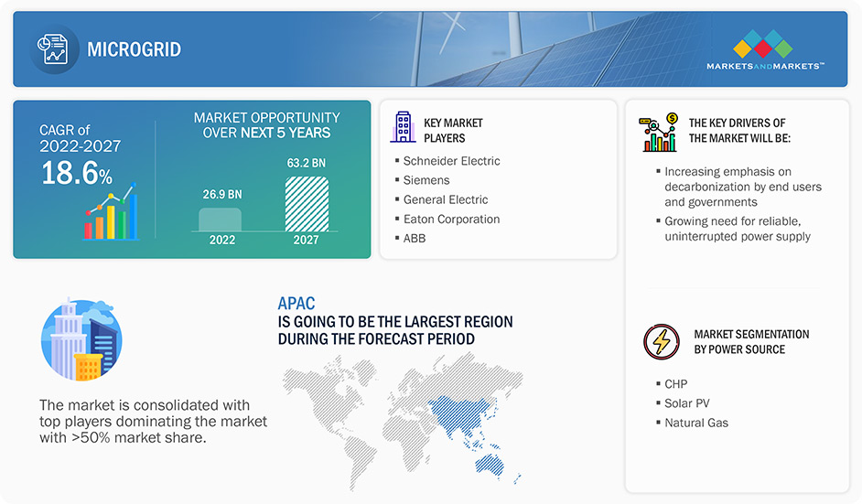Select Siemens from the key players
Viewport: 862px width, 504px height.
[426, 180]
